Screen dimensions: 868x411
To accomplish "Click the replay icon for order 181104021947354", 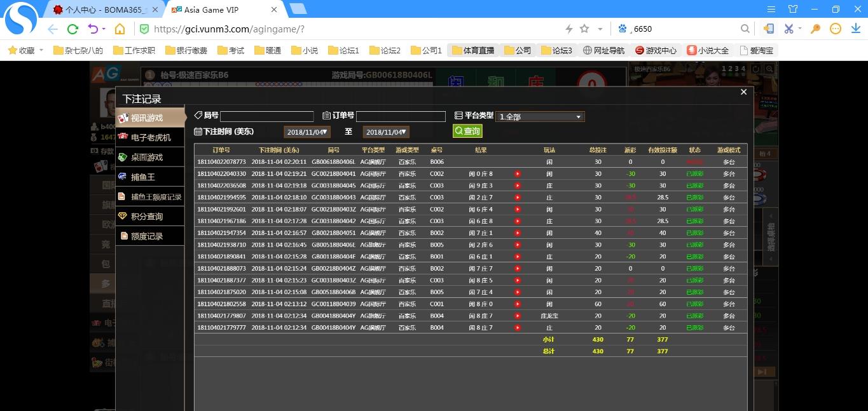I will (518, 233).
